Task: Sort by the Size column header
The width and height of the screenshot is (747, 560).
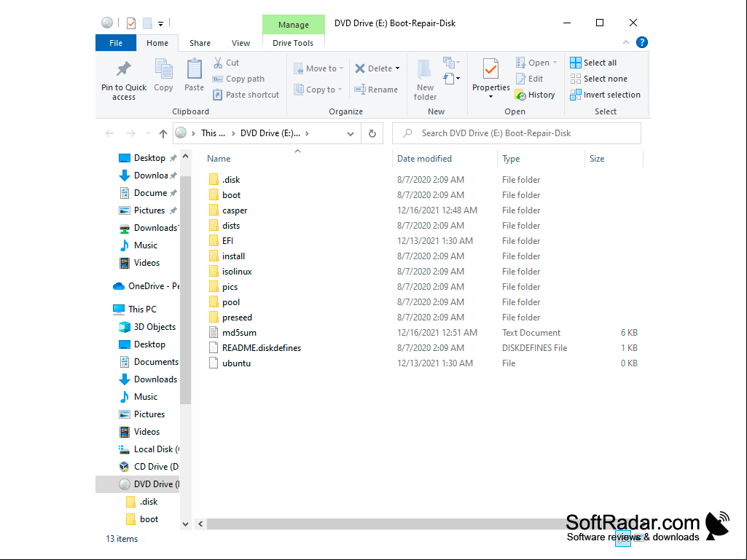Action: tap(614, 159)
